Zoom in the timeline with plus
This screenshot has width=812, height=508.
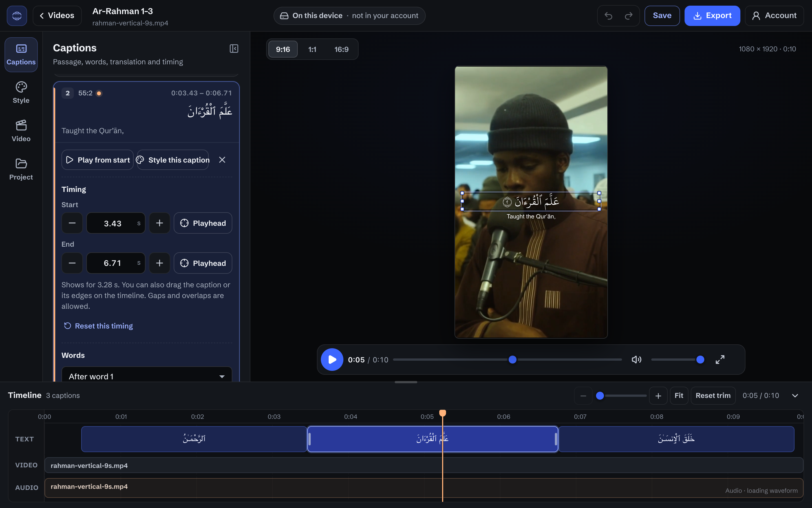(x=658, y=395)
